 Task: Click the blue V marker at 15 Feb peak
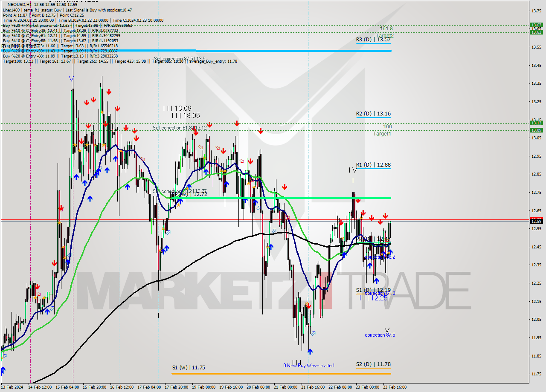tap(71, 79)
